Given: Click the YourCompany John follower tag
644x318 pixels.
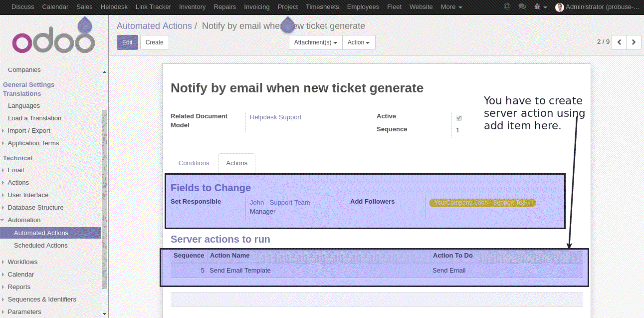Looking at the screenshot, I should 482,203.
